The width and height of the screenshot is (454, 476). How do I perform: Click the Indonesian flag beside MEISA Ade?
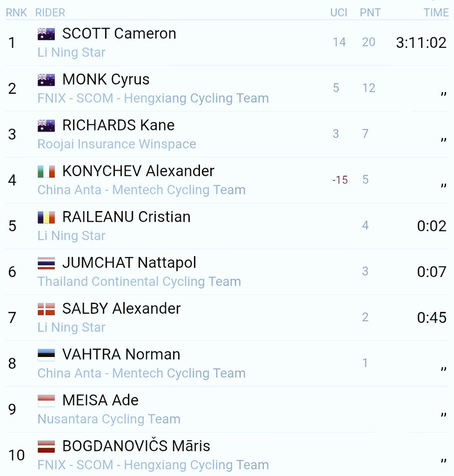[46, 400]
